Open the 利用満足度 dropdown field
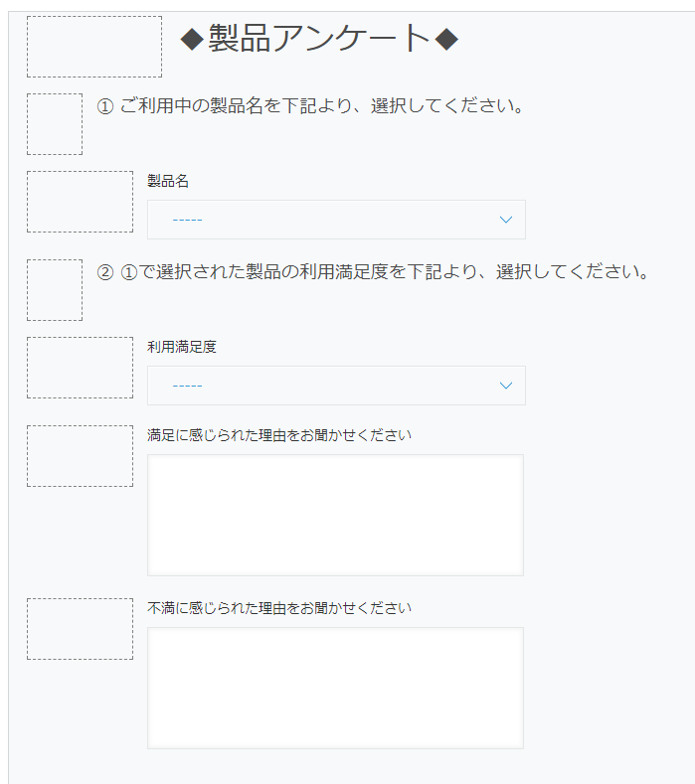The image size is (695, 784). pos(318,386)
